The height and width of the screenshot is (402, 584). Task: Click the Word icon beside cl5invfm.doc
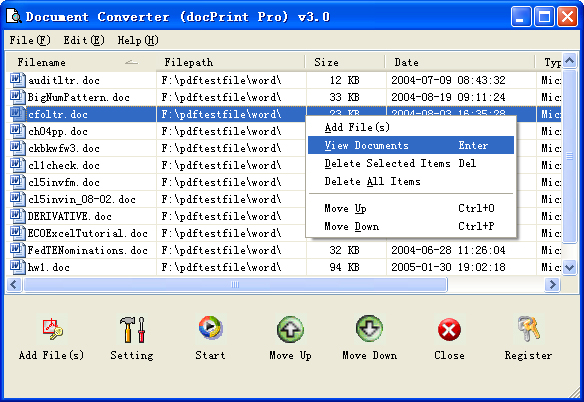click(17, 182)
